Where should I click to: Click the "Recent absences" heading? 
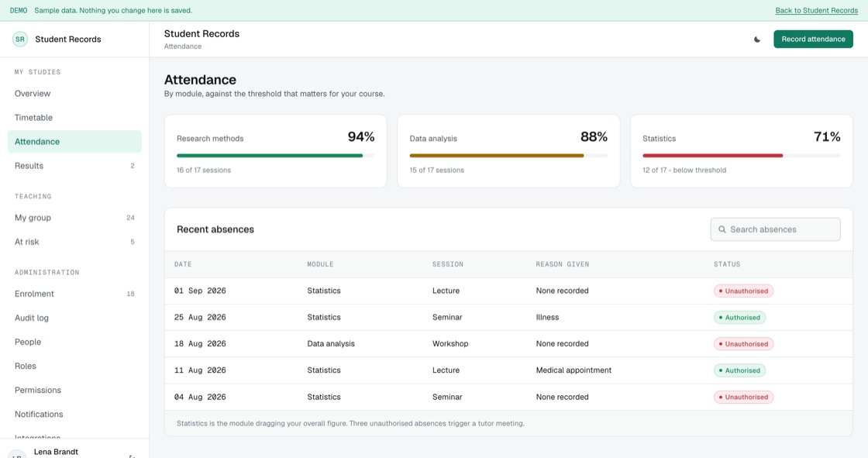click(x=215, y=229)
